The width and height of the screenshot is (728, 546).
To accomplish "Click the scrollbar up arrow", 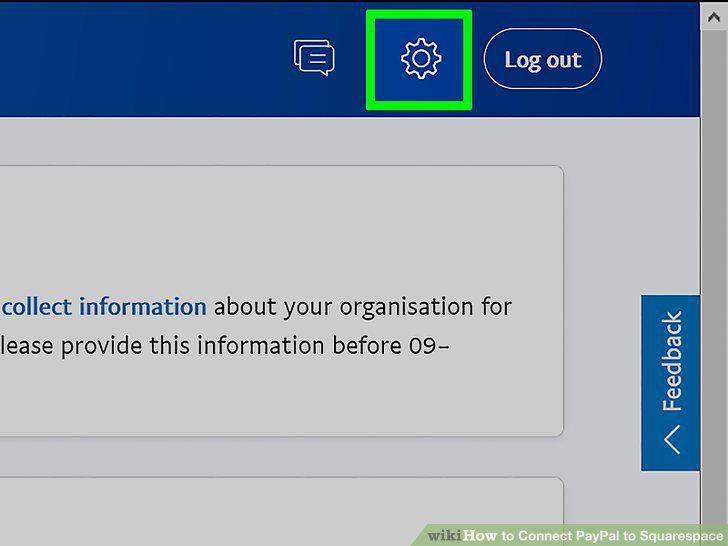I will (714, 17).
